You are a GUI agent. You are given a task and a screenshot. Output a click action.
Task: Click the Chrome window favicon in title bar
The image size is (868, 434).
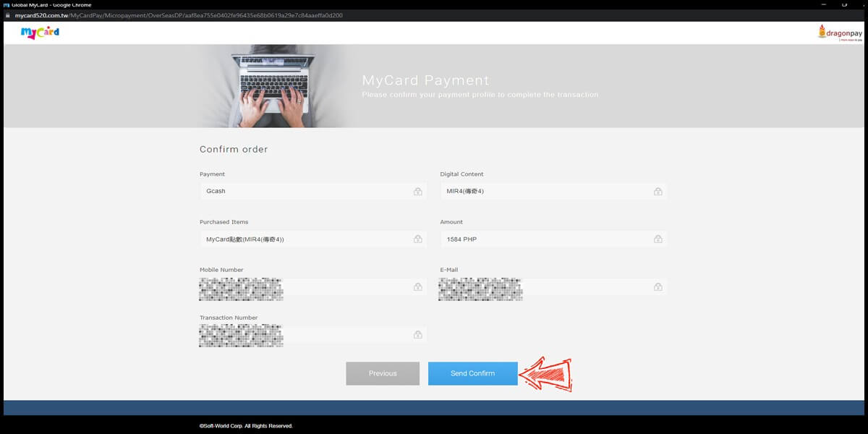click(x=5, y=4)
